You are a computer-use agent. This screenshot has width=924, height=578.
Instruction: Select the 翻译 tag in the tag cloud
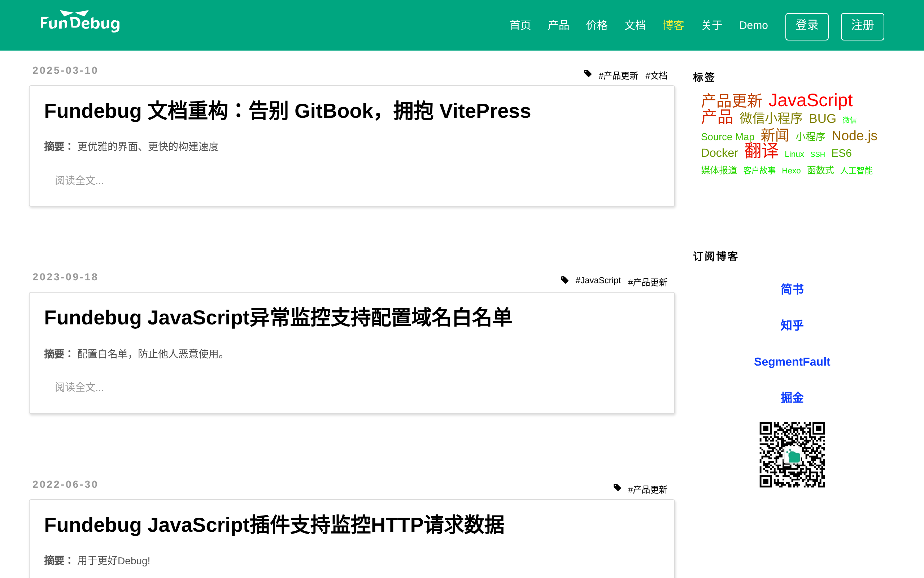click(761, 151)
